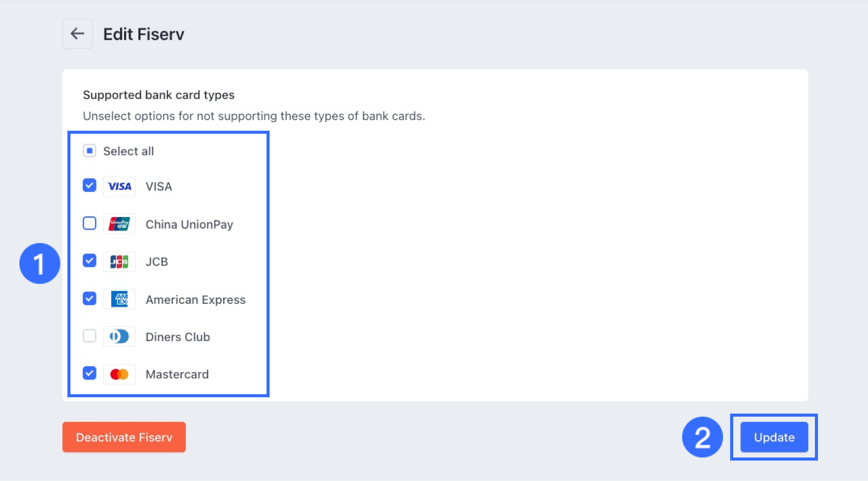Disable the American Express checkbox
868x481 pixels.
coord(89,299)
